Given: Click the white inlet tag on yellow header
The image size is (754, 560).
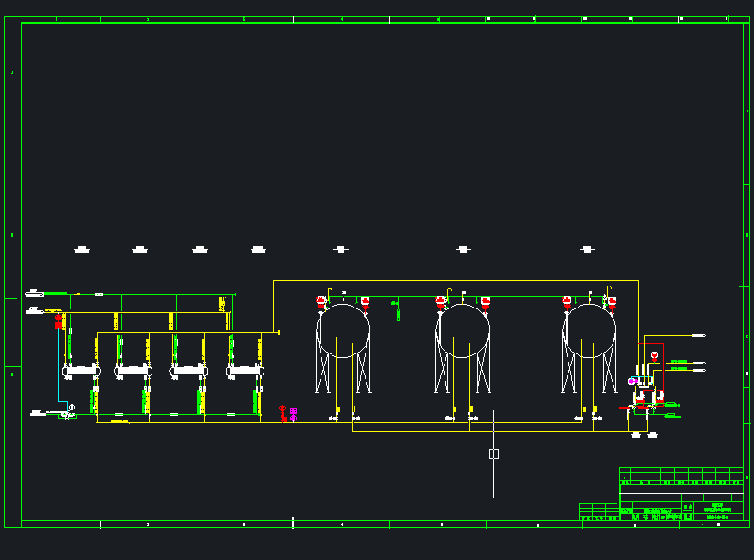Looking at the screenshot, I should tap(35, 310).
